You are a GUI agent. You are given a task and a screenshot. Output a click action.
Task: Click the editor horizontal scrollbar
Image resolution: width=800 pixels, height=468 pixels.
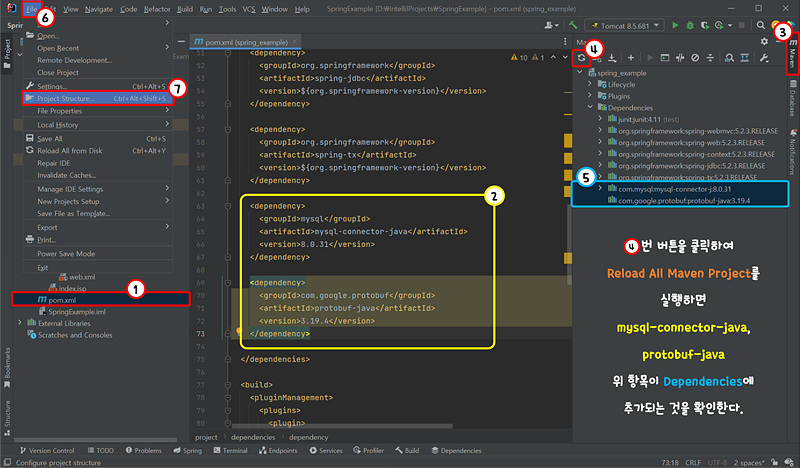point(342,426)
